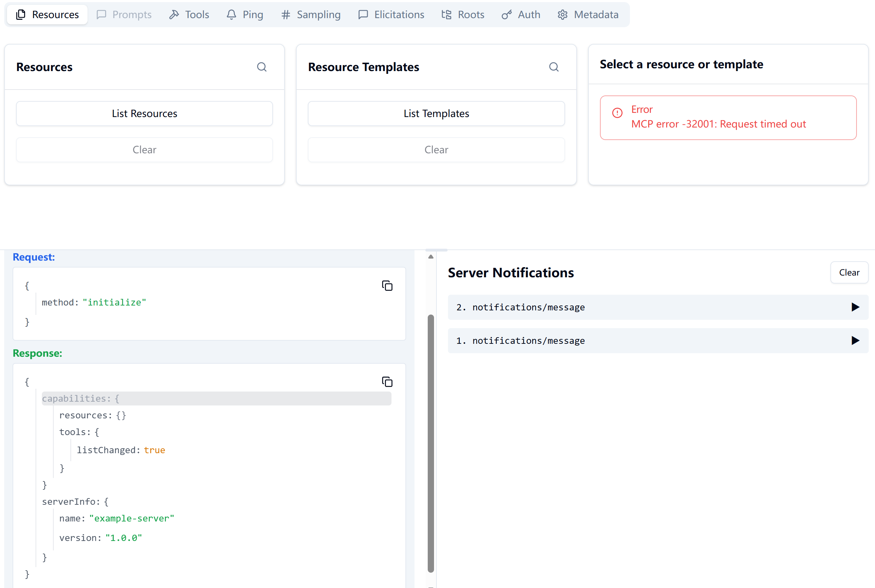
Task: Click Clear under List Templates
Action: tap(436, 150)
